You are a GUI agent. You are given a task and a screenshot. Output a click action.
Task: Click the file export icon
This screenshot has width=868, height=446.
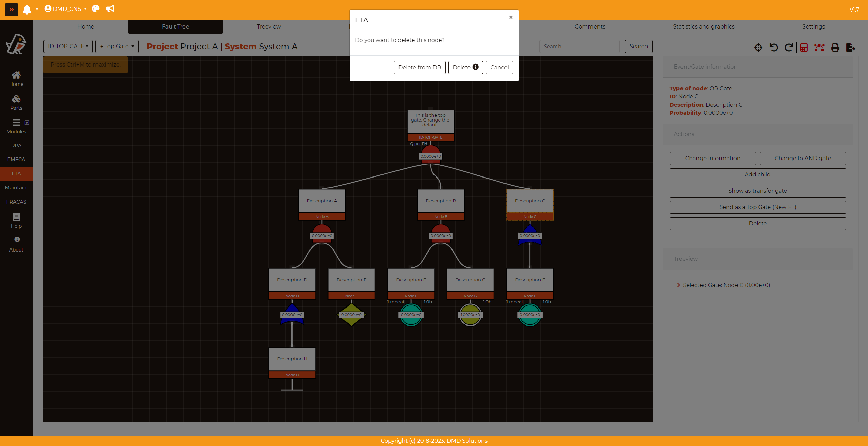coord(850,48)
